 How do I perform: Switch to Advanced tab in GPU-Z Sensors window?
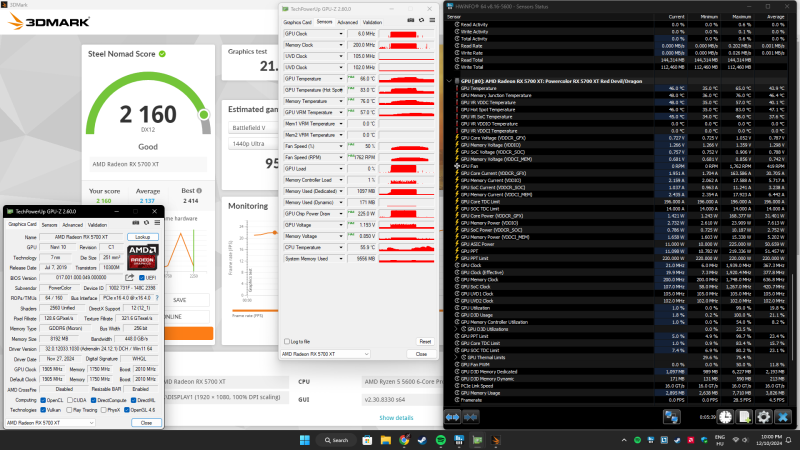(347, 22)
